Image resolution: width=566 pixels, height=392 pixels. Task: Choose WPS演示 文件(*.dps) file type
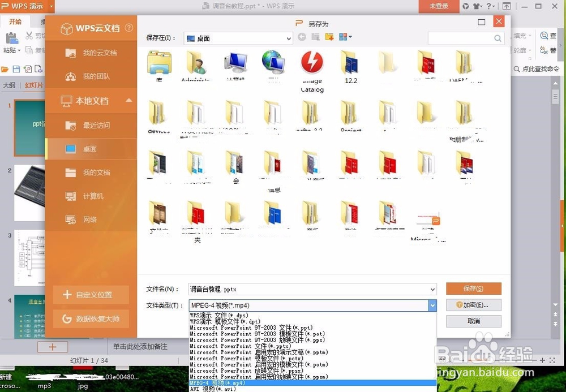tap(312, 315)
